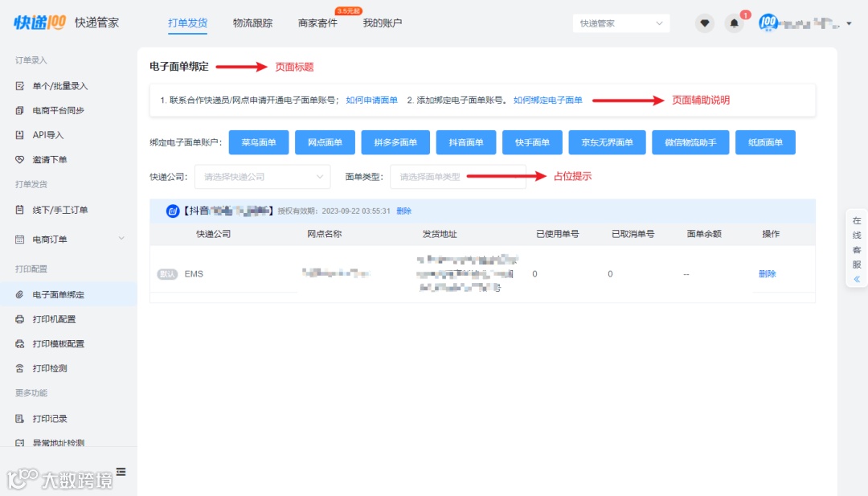Image resolution: width=868 pixels, height=496 pixels.
Task: Click the 已使用单号 column header
Action: click(x=558, y=234)
